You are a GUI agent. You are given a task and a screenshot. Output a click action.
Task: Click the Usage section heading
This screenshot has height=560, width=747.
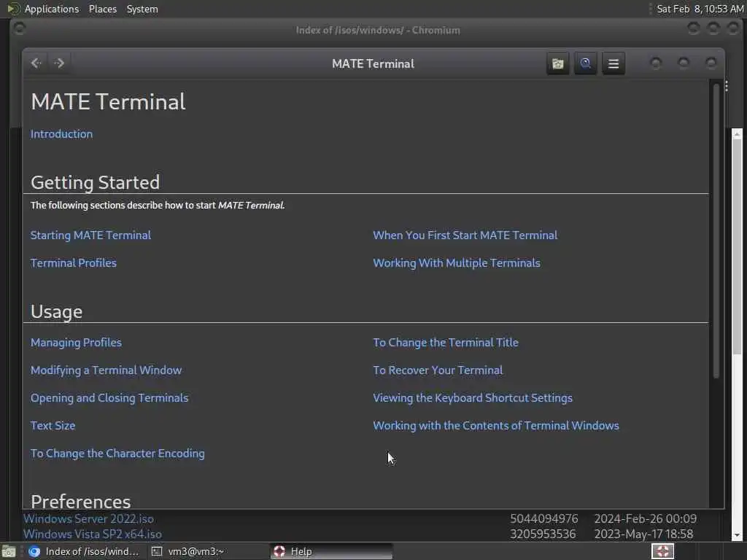pyautogui.click(x=57, y=312)
